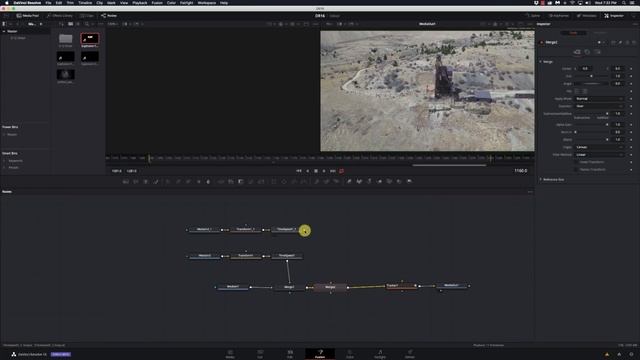Toggle the Media Pool panel button
This screenshot has width=640, height=360.
point(27,16)
